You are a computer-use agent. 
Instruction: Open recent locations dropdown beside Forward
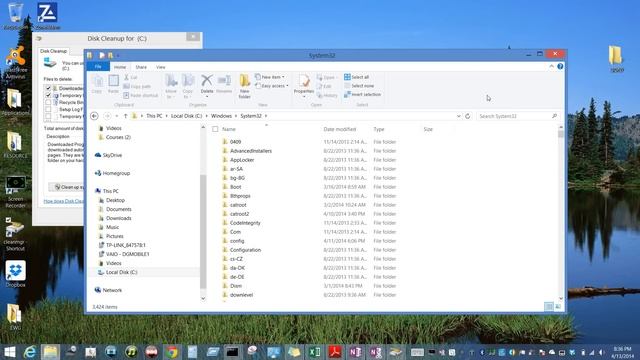[117, 116]
